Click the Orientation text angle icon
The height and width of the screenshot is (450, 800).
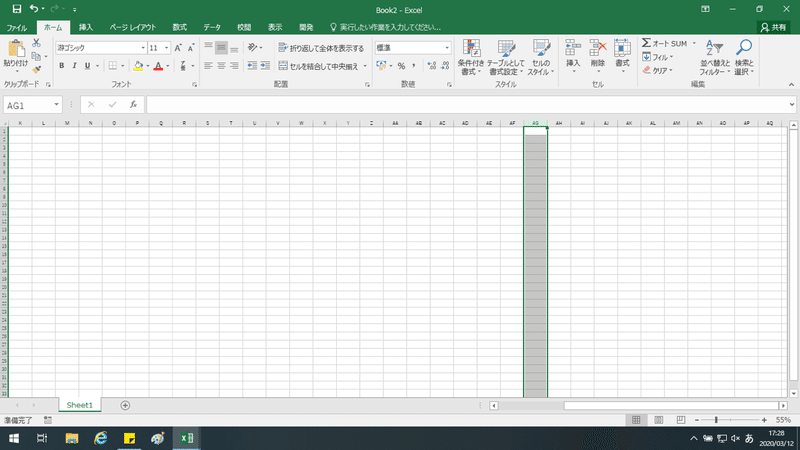pyautogui.click(x=252, y=47)
